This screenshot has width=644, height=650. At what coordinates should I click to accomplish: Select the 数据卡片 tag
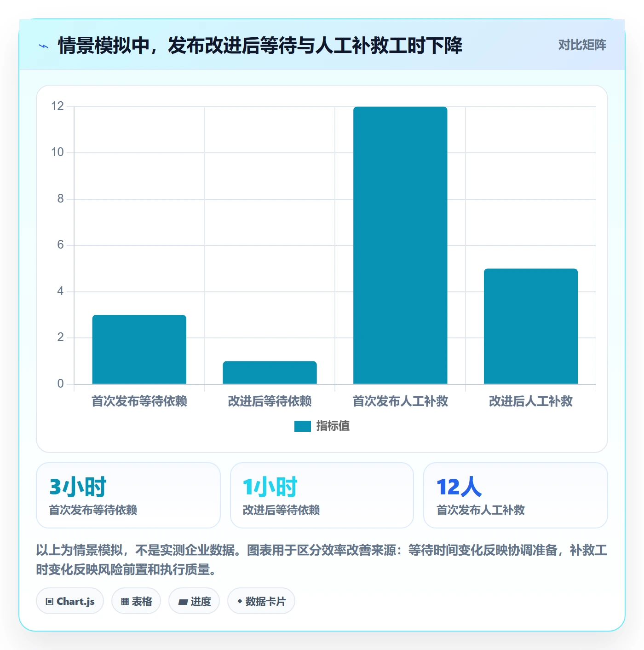point(261,601)
